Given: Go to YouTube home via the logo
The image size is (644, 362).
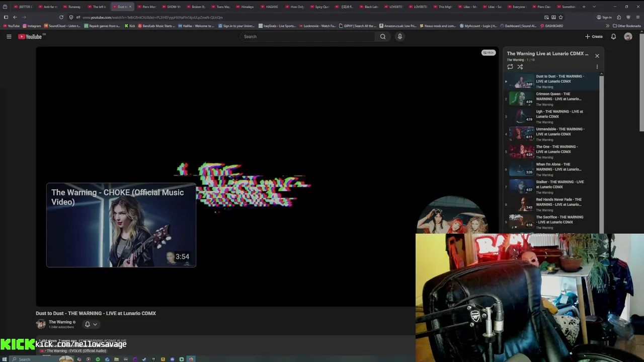Looking at the screenshot, I should (x=30, y=36).
